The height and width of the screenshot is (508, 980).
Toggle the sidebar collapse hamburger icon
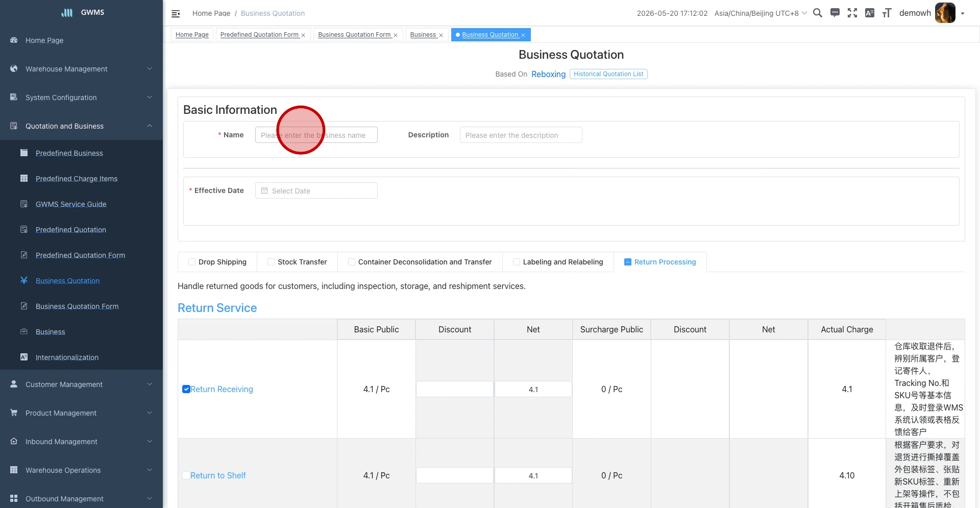[x=176, y=14]
